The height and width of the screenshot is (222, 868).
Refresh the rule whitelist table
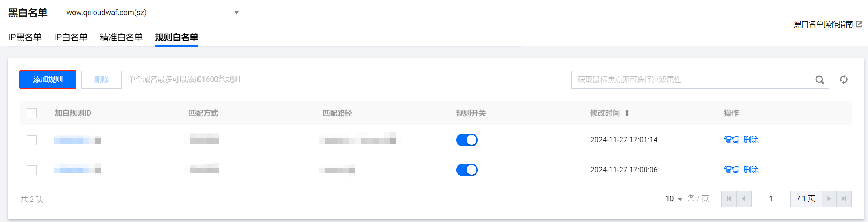coord(844,80)
